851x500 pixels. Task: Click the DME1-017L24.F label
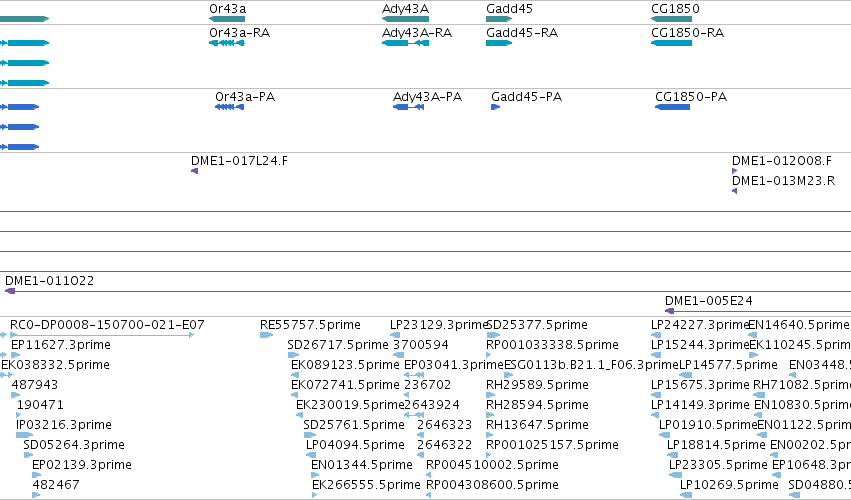click(x=239, y=161)
